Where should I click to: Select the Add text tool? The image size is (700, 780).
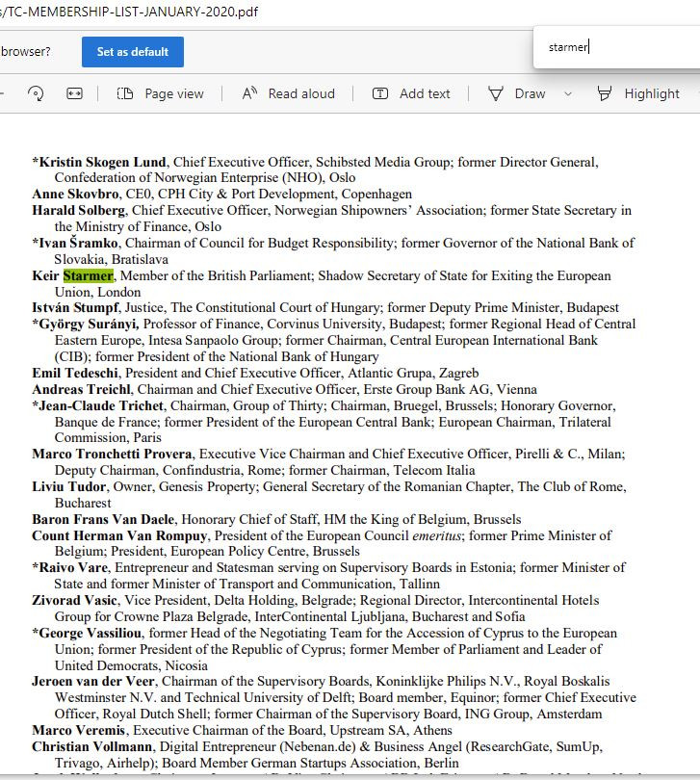tap(411, 93)
